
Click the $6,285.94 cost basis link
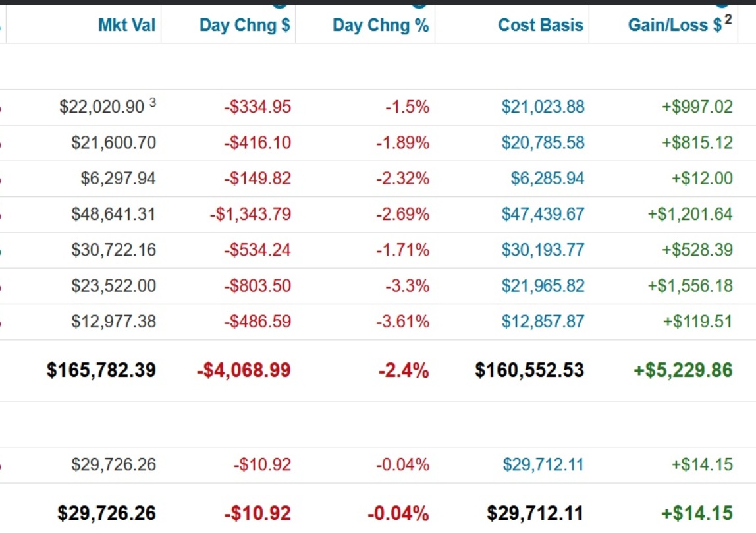coord(547,178)
